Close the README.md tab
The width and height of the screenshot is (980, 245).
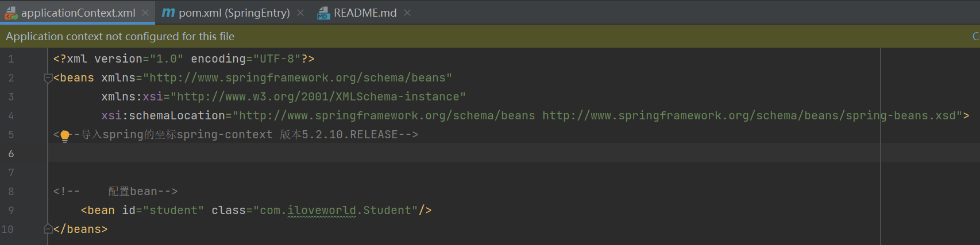[x=407, y=13]
